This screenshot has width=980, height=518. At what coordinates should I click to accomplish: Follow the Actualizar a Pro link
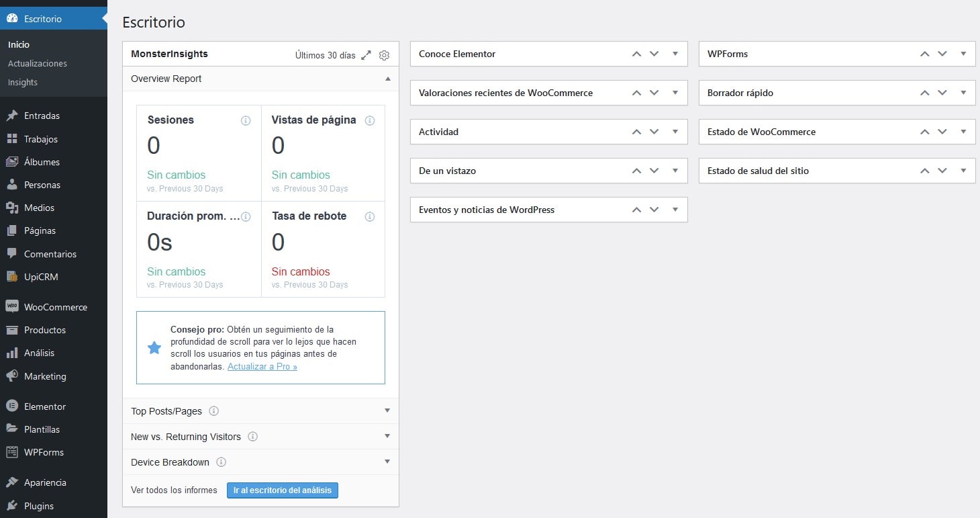[262, 366]
